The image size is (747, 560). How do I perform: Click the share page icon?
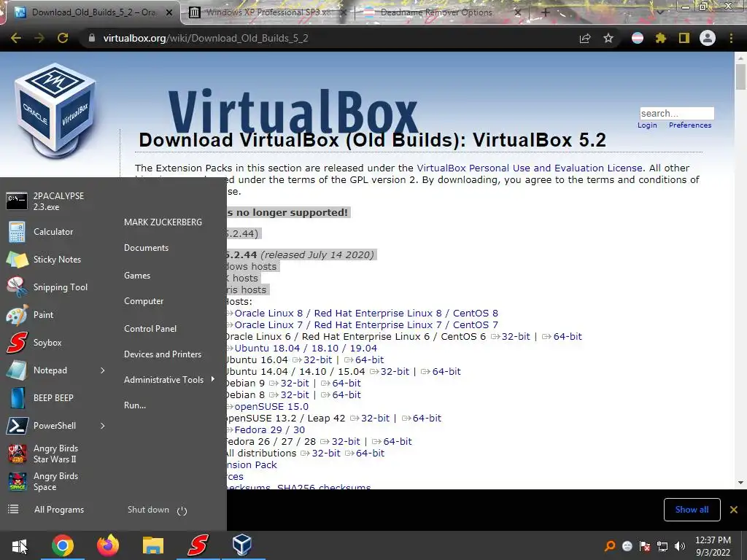pos(585,38)
